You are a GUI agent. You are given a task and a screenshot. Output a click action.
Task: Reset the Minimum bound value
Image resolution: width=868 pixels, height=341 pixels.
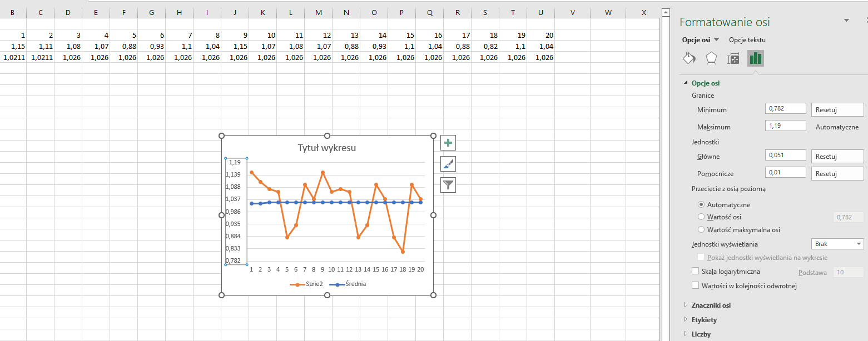[x=837, y=109]
